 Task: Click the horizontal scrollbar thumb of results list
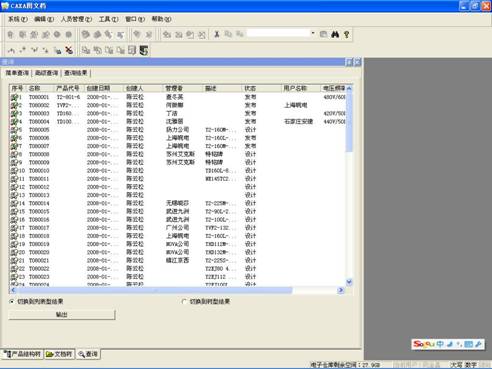pos(154,290)
